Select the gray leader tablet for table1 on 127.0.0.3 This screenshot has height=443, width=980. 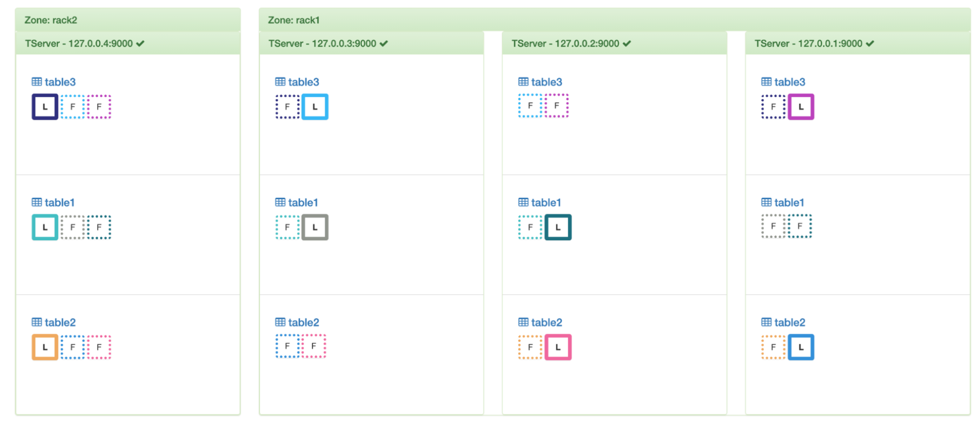pos(314,227)
